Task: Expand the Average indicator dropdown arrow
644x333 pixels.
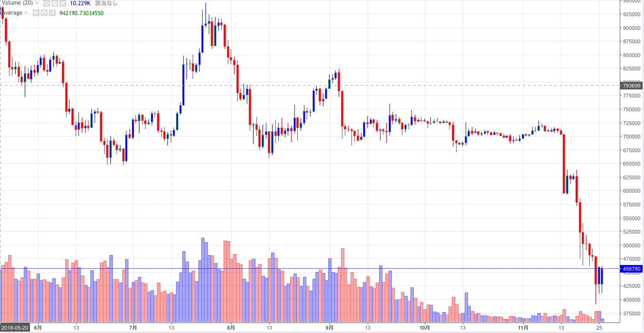Action: (x=26, y=13)
